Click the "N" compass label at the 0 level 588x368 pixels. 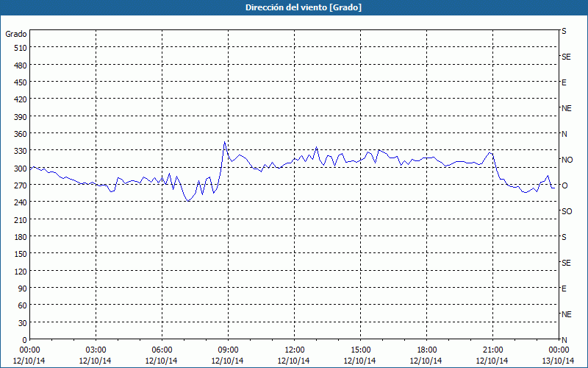click(564, 340)
